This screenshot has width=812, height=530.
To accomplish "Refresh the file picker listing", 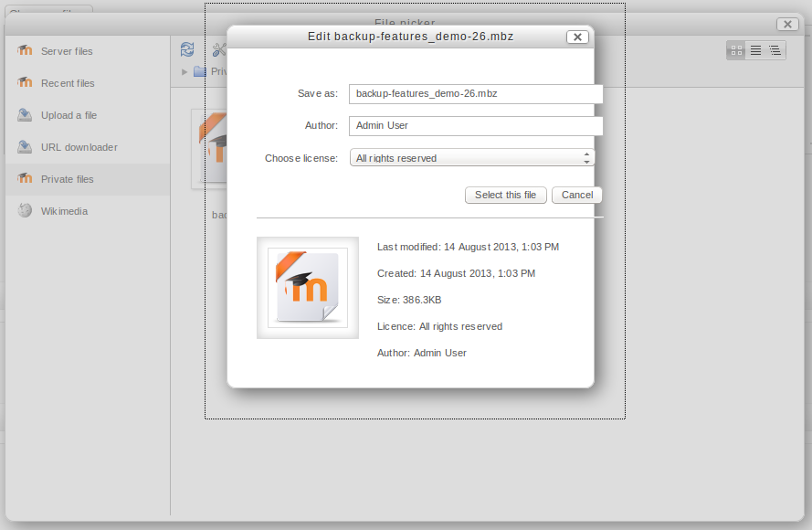I will [x=187, y=49].
